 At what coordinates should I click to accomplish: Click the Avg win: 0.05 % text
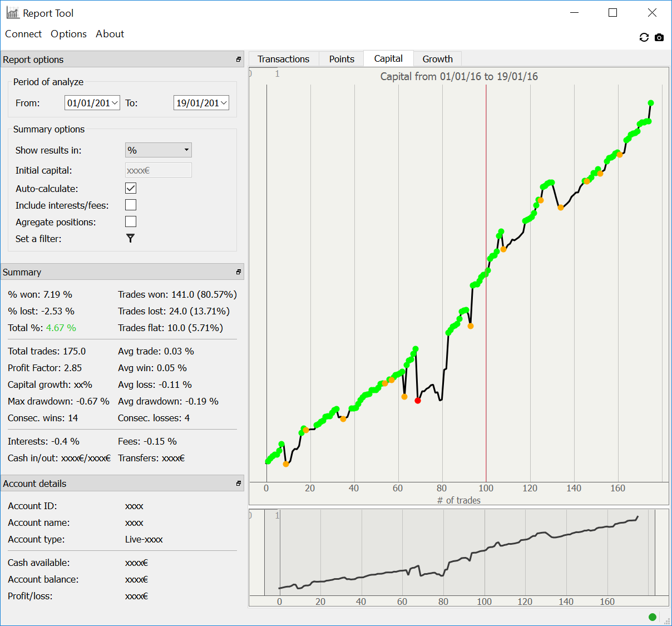(152, 368)
